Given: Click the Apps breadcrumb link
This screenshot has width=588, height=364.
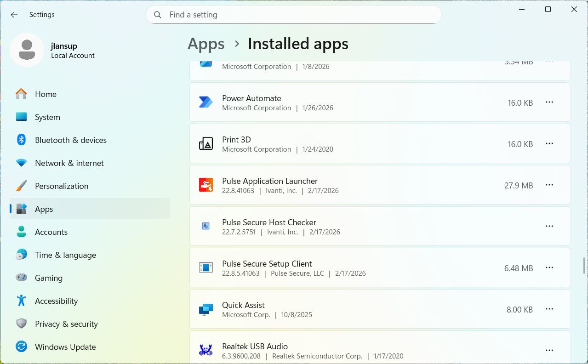Looking at the screenshot, I should click(206, 44).
